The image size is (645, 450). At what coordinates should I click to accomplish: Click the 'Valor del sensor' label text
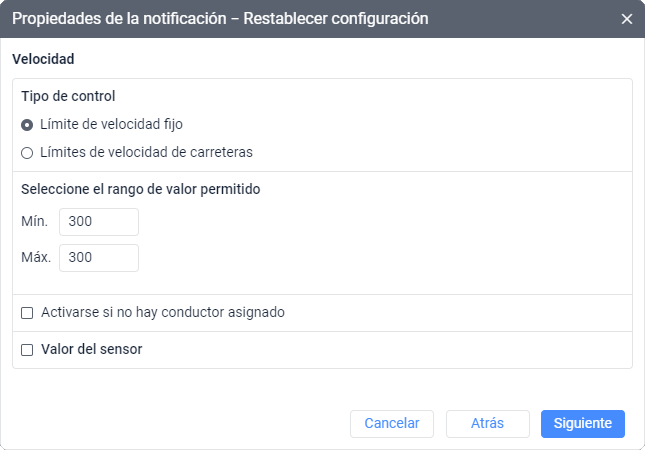coord(92,350)
